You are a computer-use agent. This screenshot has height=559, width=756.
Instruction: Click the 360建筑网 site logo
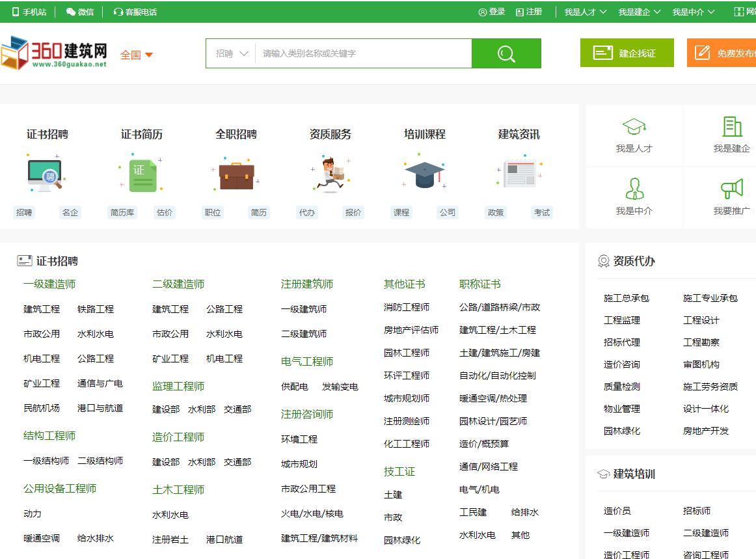click(54, 53)
